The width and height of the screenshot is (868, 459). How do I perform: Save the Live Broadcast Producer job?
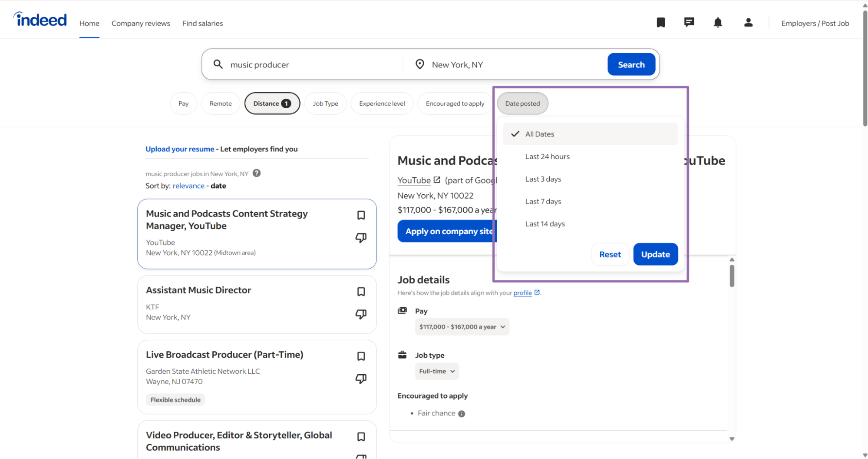[x=361, y=356]
